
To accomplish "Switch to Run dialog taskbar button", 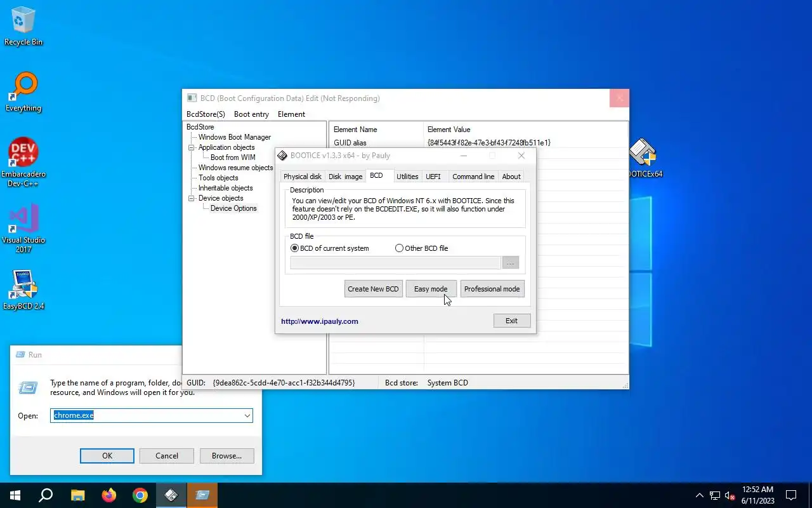I will point(202,495).
